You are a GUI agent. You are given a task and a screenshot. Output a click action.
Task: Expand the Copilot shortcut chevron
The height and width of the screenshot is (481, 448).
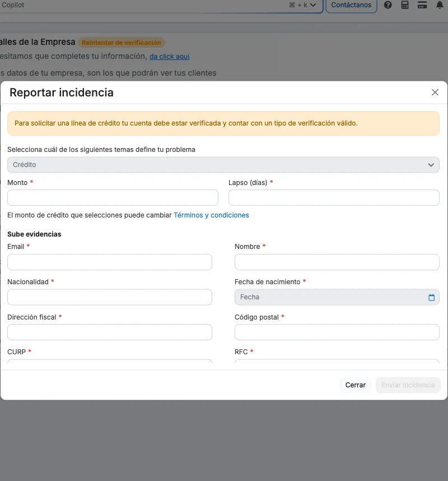coord(313,5)
